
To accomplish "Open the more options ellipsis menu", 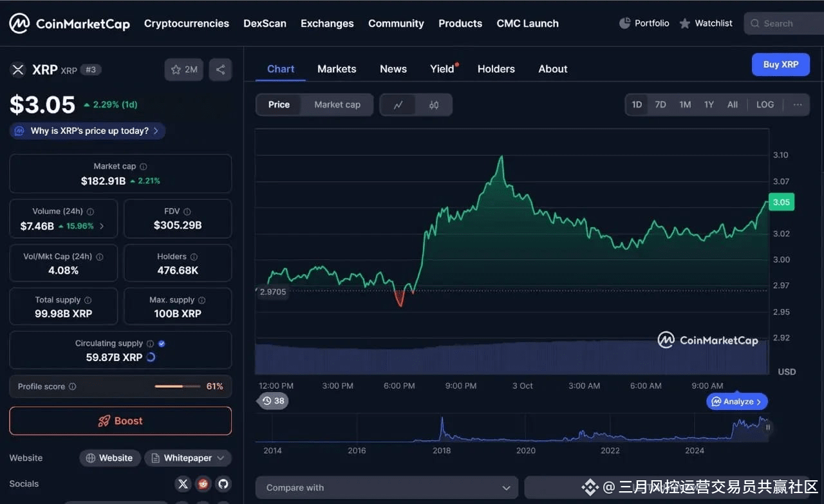I will click(798, 105).
